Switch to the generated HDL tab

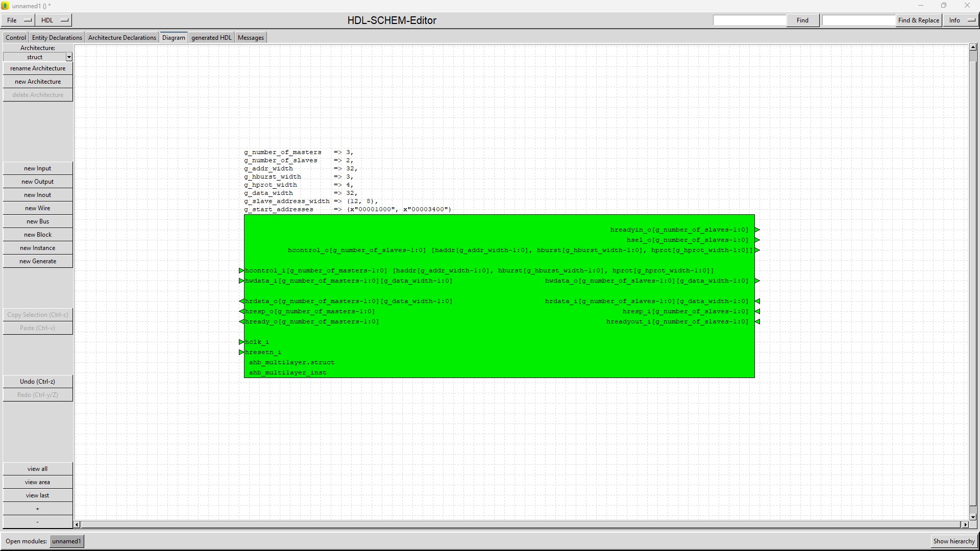[x=211, y=38]
